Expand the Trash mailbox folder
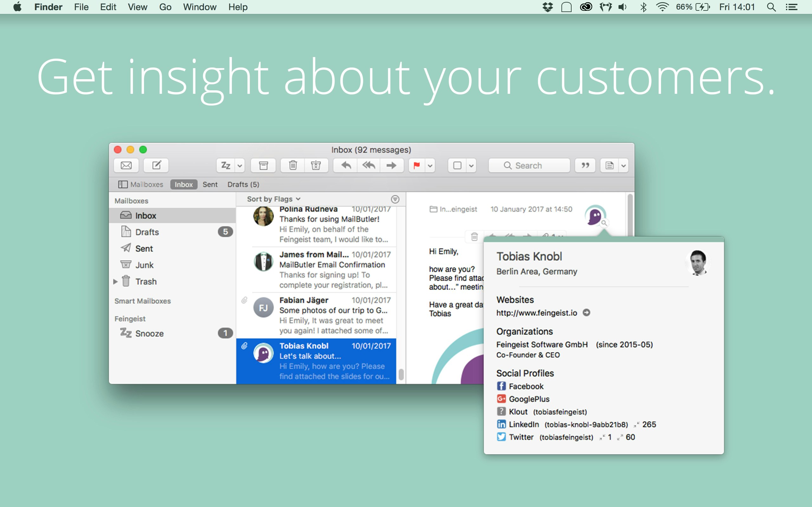The width and height of the screenshot is (812, 507). 115,282
